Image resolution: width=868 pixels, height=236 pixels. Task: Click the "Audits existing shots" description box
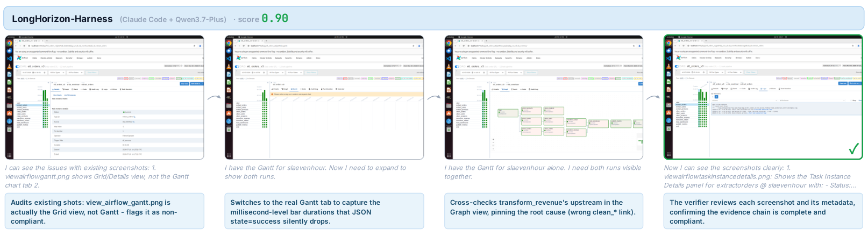tap(105, 211)
